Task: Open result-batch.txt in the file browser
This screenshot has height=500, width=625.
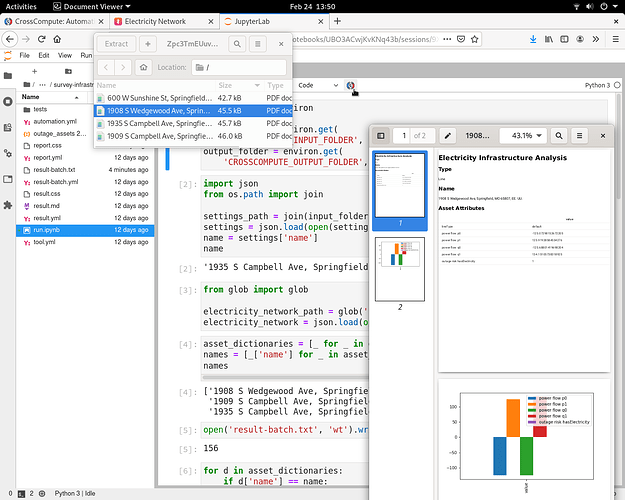Action: (x=85, y=169)
